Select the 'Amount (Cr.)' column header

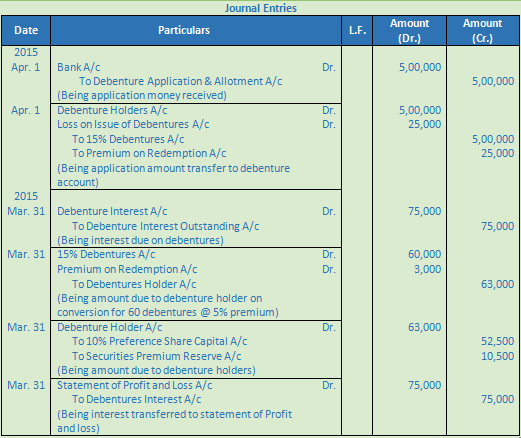click(482, 31)
